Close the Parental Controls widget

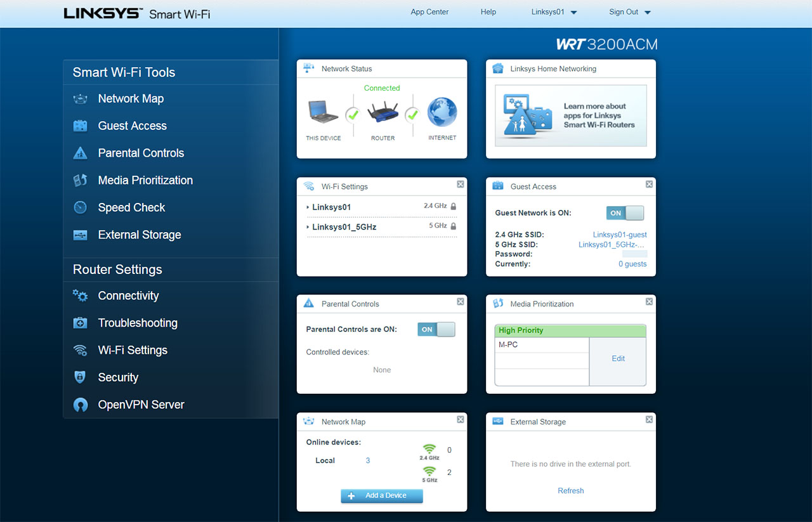pyautogui.click(x=461, y=301)
